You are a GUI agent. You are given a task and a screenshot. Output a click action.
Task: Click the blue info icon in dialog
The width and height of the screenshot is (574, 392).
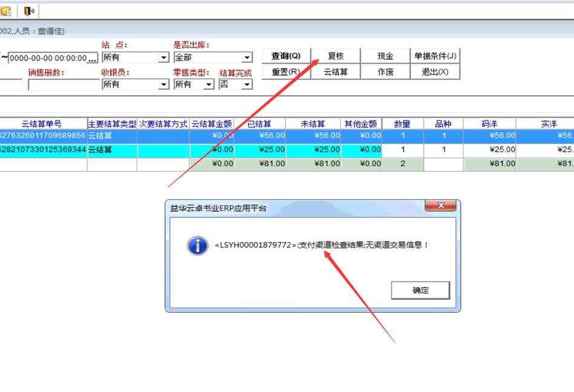tap(198, 245)
